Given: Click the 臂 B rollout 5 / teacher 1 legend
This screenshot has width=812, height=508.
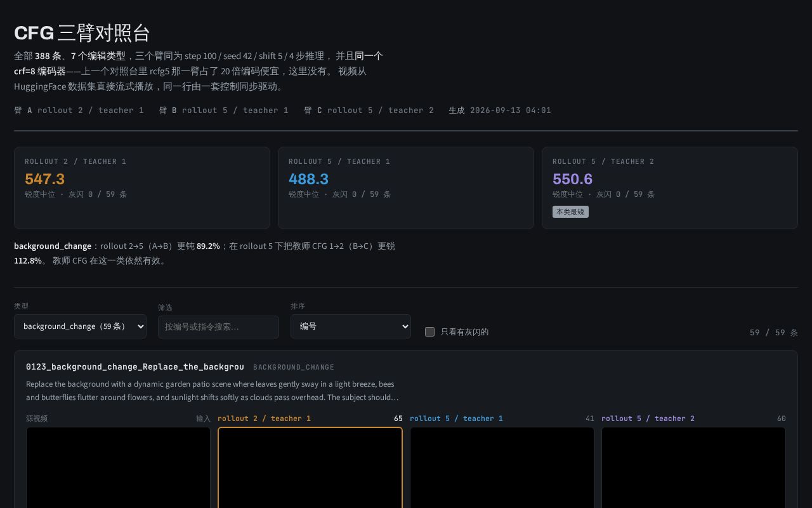Looking at the screenshot, I should [224, 110].
